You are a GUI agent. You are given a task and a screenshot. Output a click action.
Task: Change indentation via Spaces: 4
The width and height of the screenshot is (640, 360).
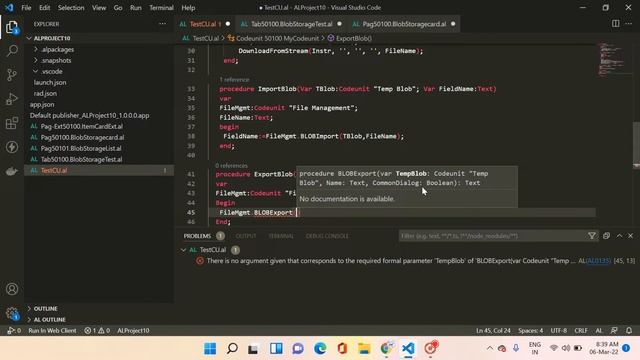[530, 330]
